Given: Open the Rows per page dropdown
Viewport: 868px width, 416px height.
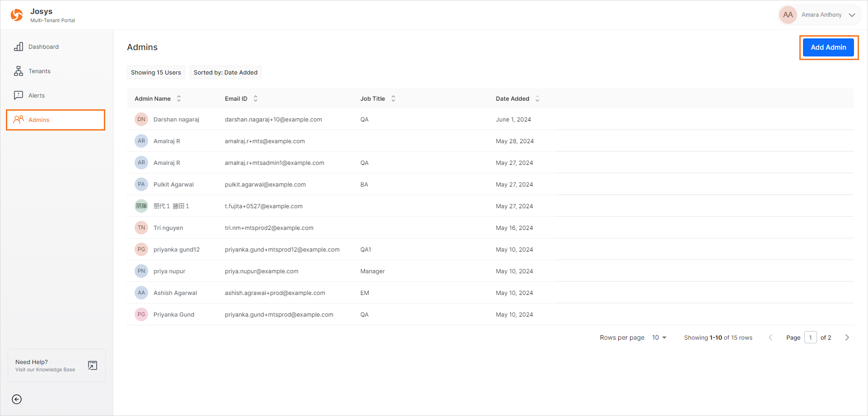Looking at the screenshot, I should point(659,337).
